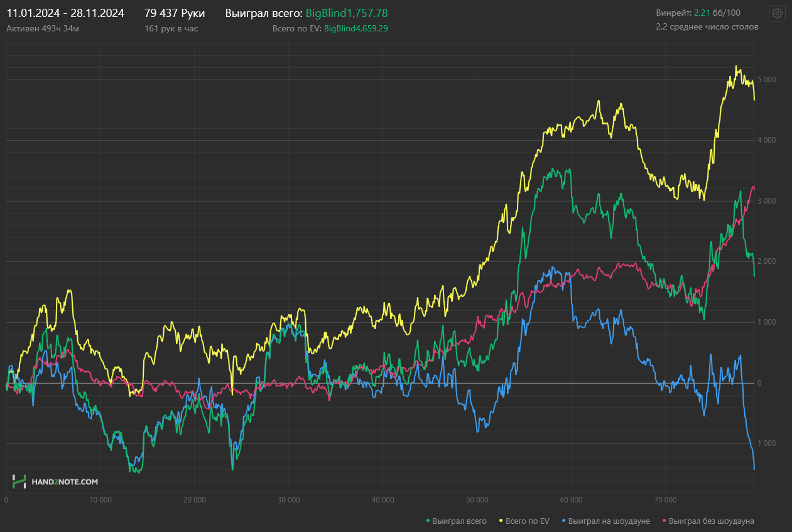This screenshot has height=532, width=792.
Task: Toggle the green "Выиграл всего" legend dot
Action: point(428,521)
